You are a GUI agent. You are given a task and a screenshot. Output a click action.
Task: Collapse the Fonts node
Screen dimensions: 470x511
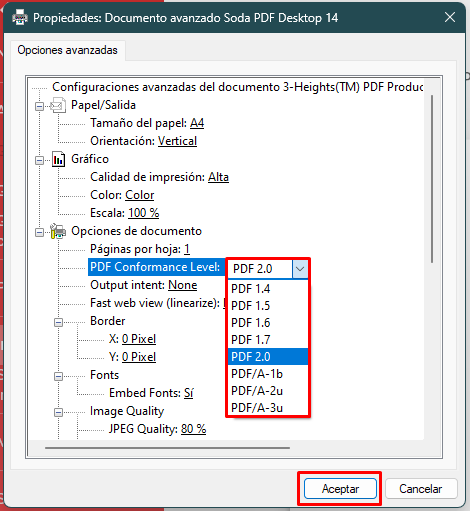[x=58, y=376]
